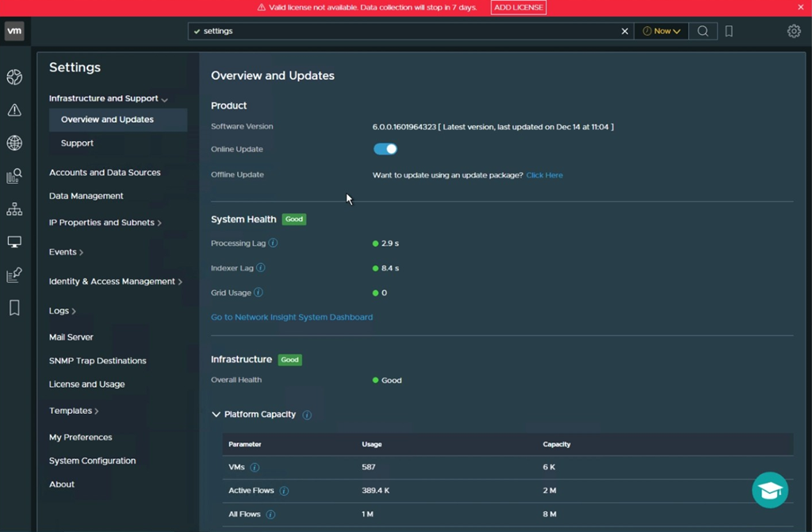Expand Identity & Access Management section
The width and height of the screenshot is (812, 532).
(115, 281)
